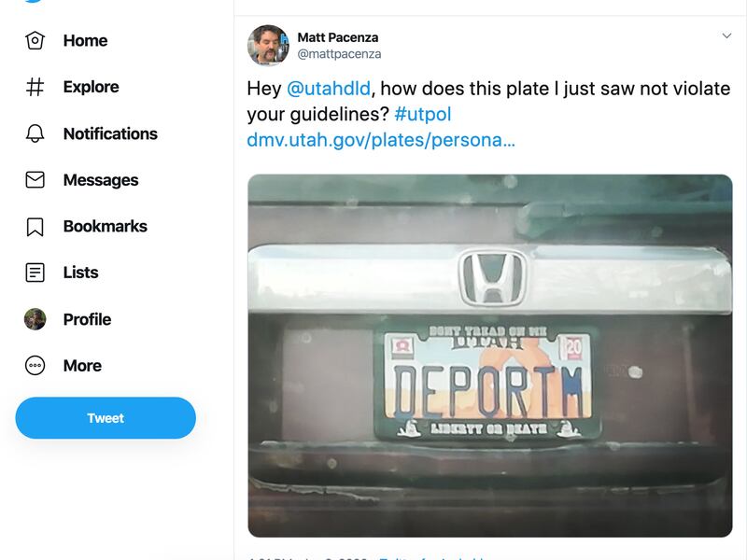
Task: Open the license plate photo
Action: [489, 356]
